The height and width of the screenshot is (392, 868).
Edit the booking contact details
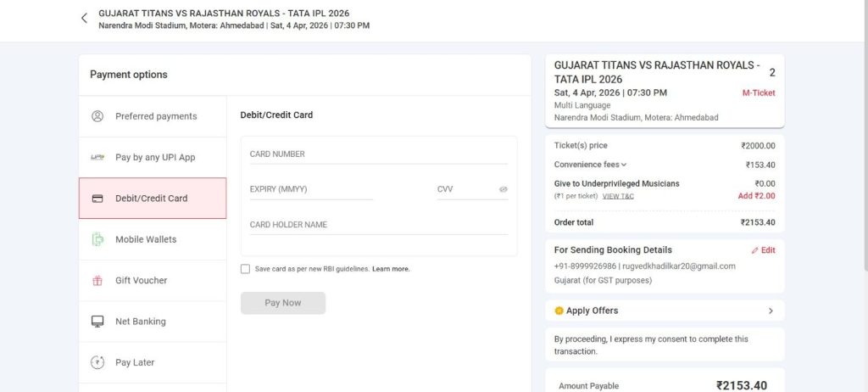coord(763,250)
